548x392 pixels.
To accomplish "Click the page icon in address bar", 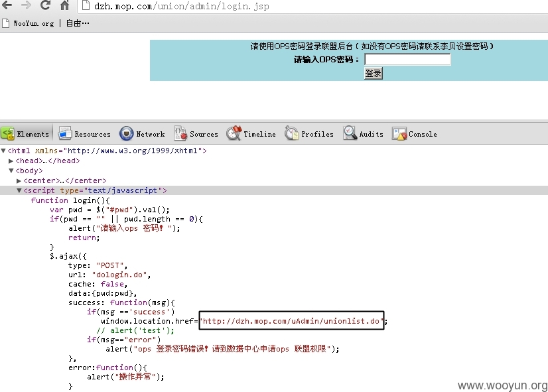I will pyautogui.click(x=86, y=5).
